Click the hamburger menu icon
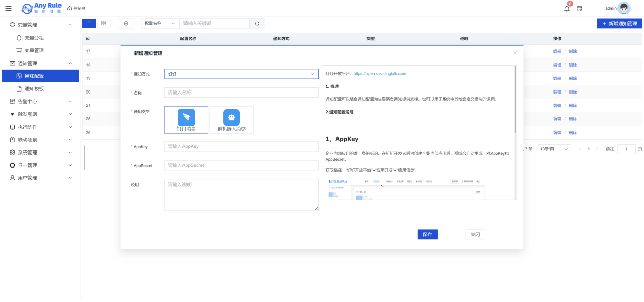The height and width of the screenshot is (302, 644). tap(8, 8)
